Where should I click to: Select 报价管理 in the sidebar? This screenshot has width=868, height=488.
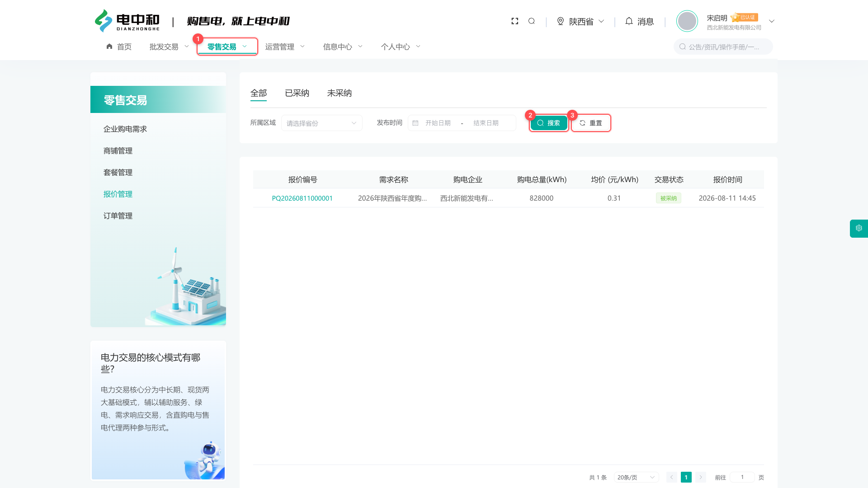[118, 194]
